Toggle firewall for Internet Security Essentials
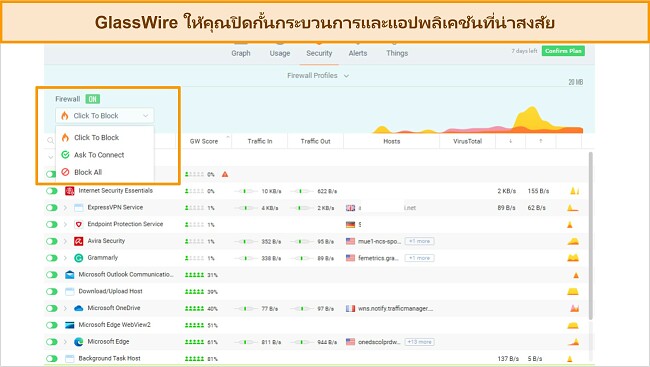The image size is (650, 367). point(52,191)
